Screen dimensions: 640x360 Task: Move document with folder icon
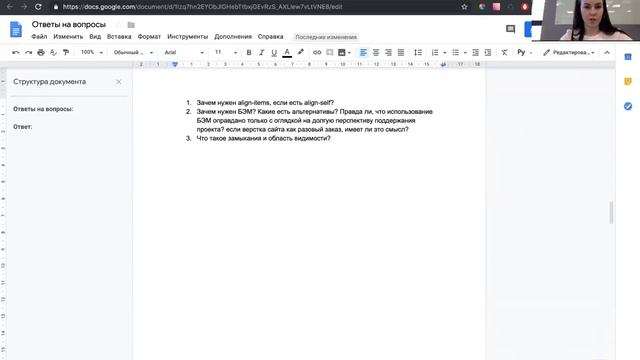coord(131,25)
